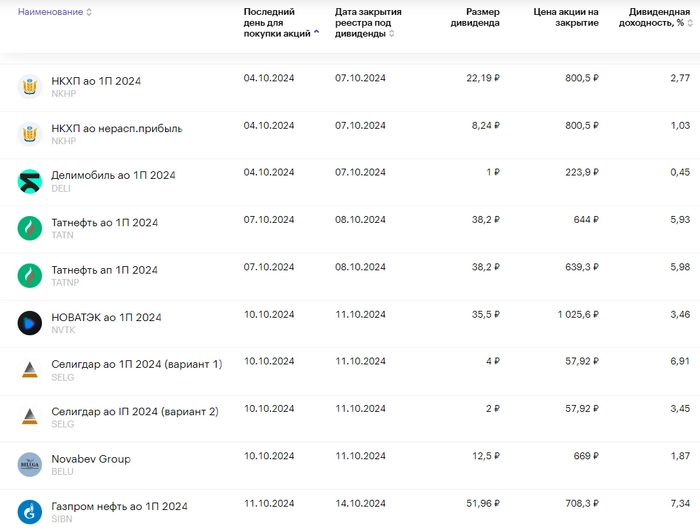Select the Цена акции на закрытие header
This screenshot has width=700, height=531.
coord(566,17)
